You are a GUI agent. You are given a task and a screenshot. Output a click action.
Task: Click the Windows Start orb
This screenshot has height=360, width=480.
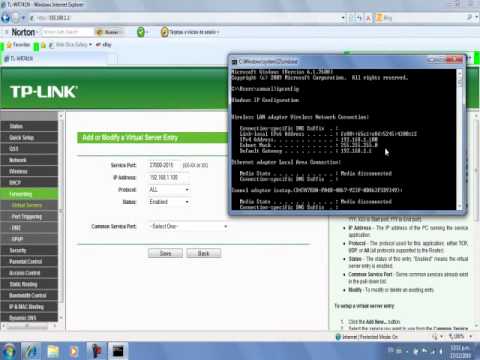click(x=9, y=351)
